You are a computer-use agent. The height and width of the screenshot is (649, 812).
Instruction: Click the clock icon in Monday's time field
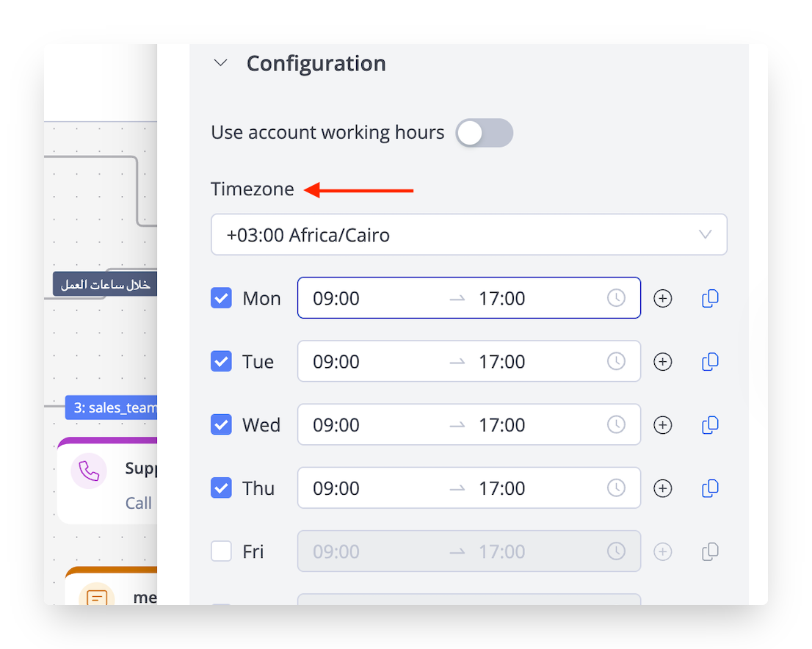tap(616, 298)
